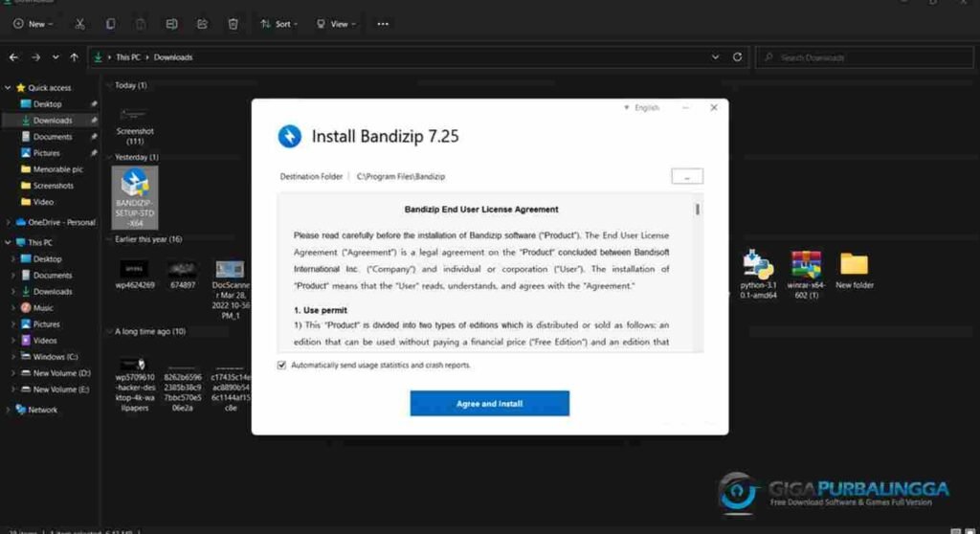Refresh the Downloads folder
This screenshot has height=534, width=980.
[x=738, y=56]
